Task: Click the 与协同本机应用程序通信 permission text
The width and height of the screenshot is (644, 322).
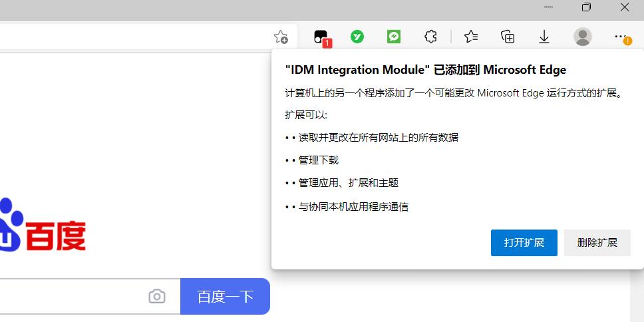Action: [x=353, y=207]
